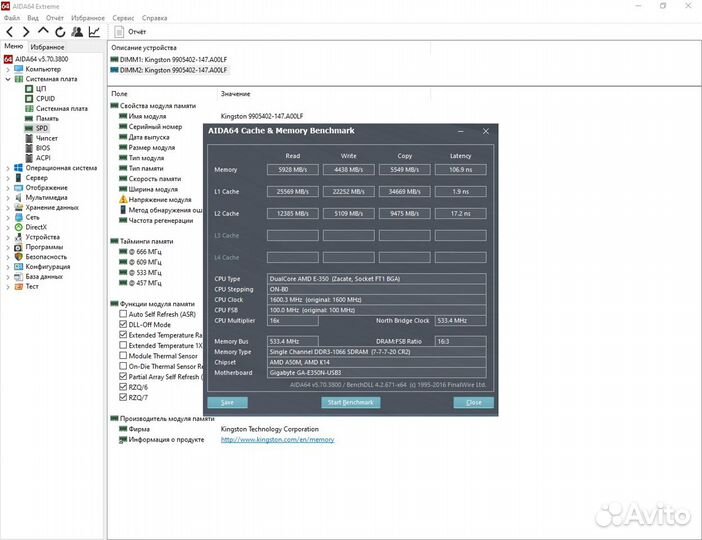Screen dimensions: 702x540
Task: Minimize the Cache & Memory Benchmark dialog
Action: click(461, 131)
